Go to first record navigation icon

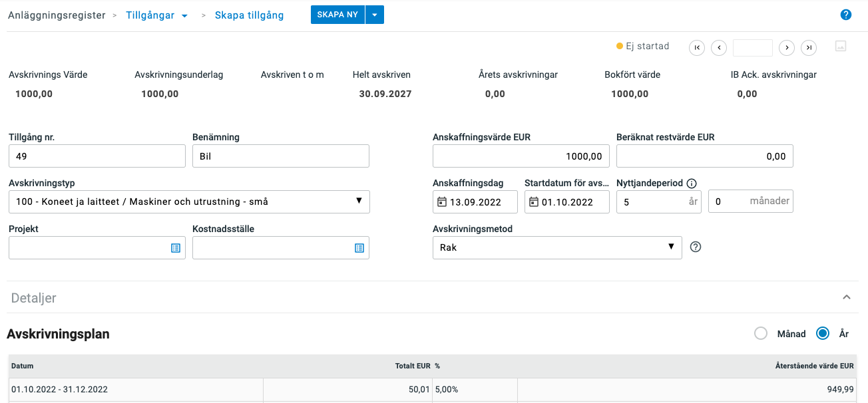[x=697, y=48]
